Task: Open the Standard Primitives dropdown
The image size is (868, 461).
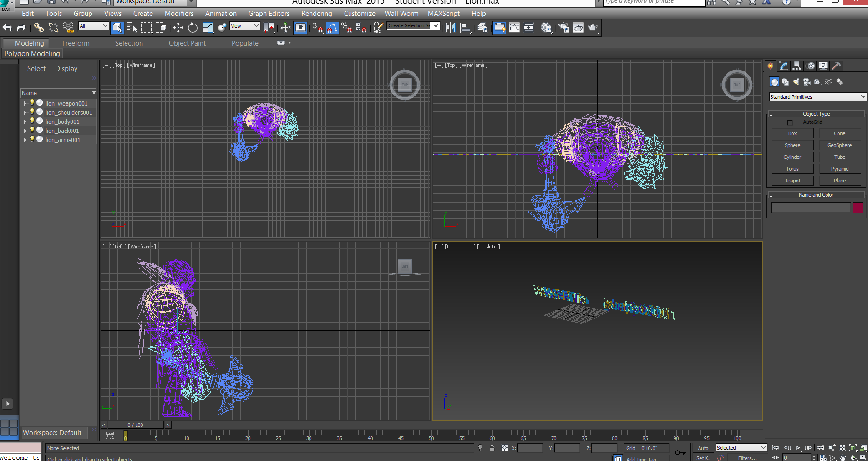Action: (817, 96)
